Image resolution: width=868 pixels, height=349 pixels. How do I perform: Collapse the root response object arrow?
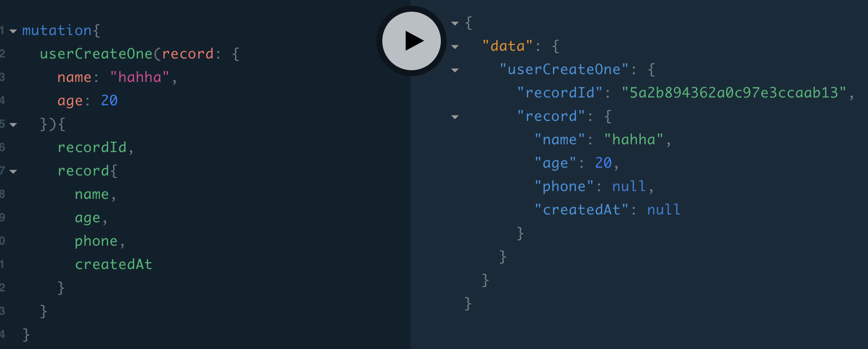455,23
